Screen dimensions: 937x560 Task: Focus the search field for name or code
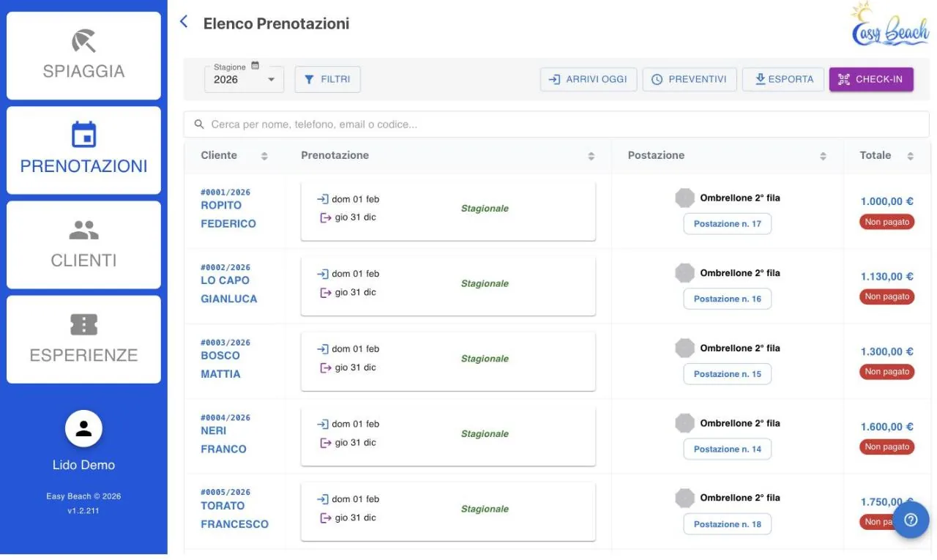pos(556,124)
